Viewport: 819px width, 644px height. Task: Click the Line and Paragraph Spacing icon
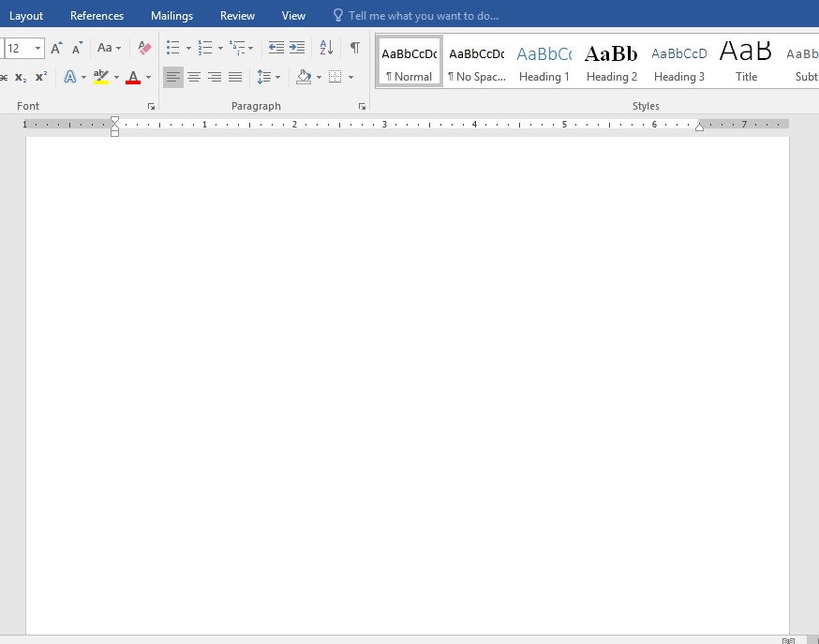263,77
